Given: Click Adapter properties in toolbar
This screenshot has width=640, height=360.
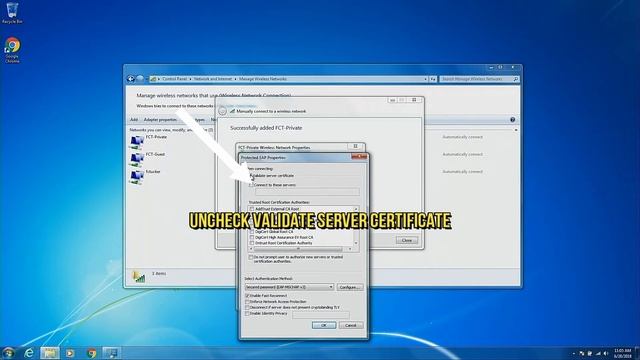Looking at the screenshot, I should 160,120.
